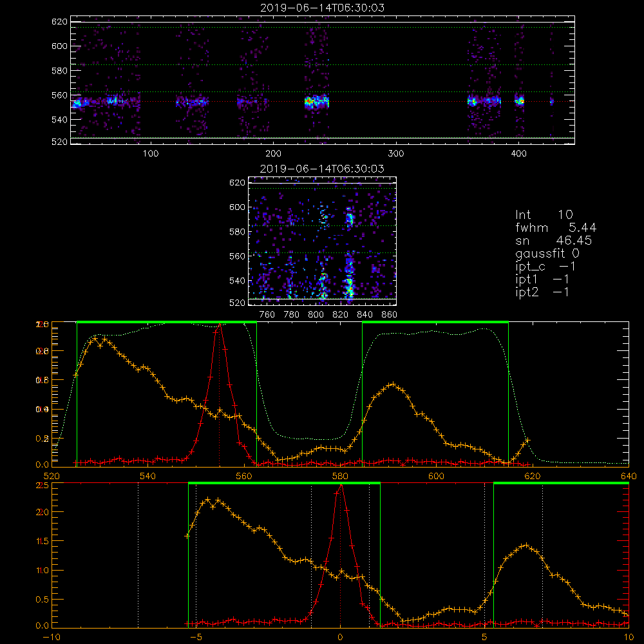Screen dimensions: 644x644
Task: Click the bright streak near x=828 in the small spectrogram
Action: point(349,283)
